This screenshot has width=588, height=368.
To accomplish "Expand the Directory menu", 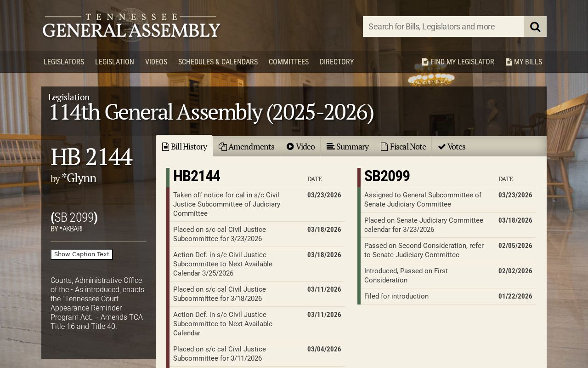I will [x=337, y=62].
